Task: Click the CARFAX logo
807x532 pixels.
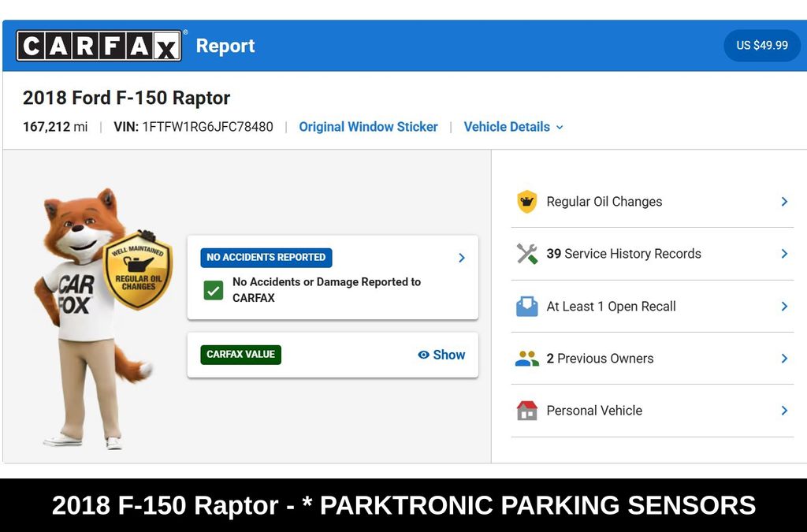Action: point(99,46)
